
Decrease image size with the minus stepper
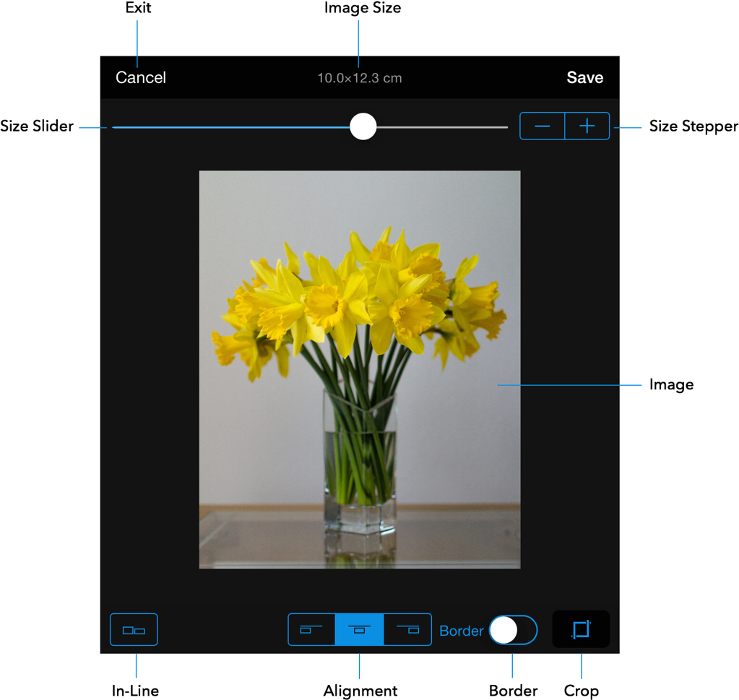coord(543,126)
